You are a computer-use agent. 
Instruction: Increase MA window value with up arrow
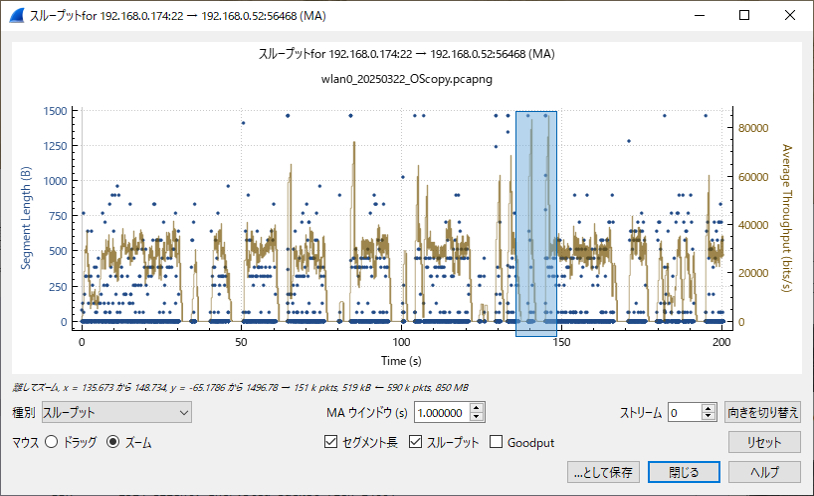tap(477, 408)
